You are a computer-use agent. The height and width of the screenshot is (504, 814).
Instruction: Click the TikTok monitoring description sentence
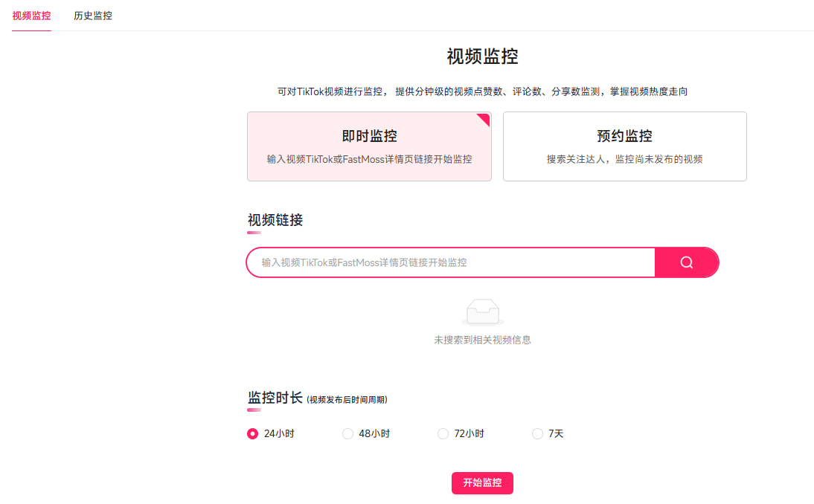(x=482, y=91)
